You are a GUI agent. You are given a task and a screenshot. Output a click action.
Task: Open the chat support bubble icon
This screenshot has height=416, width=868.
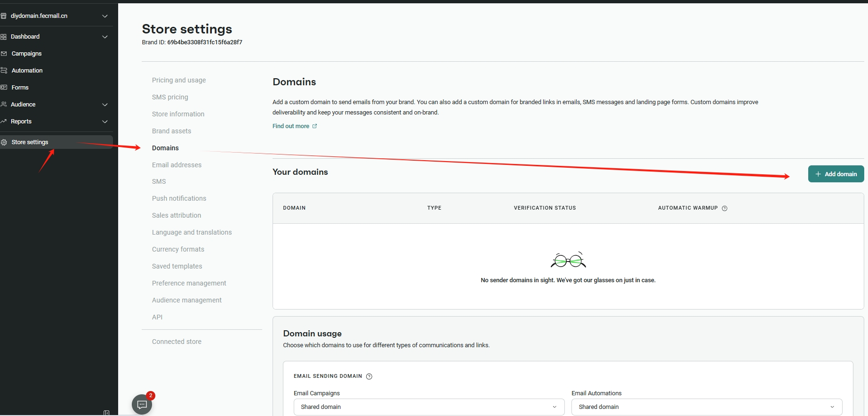[142, 404]
